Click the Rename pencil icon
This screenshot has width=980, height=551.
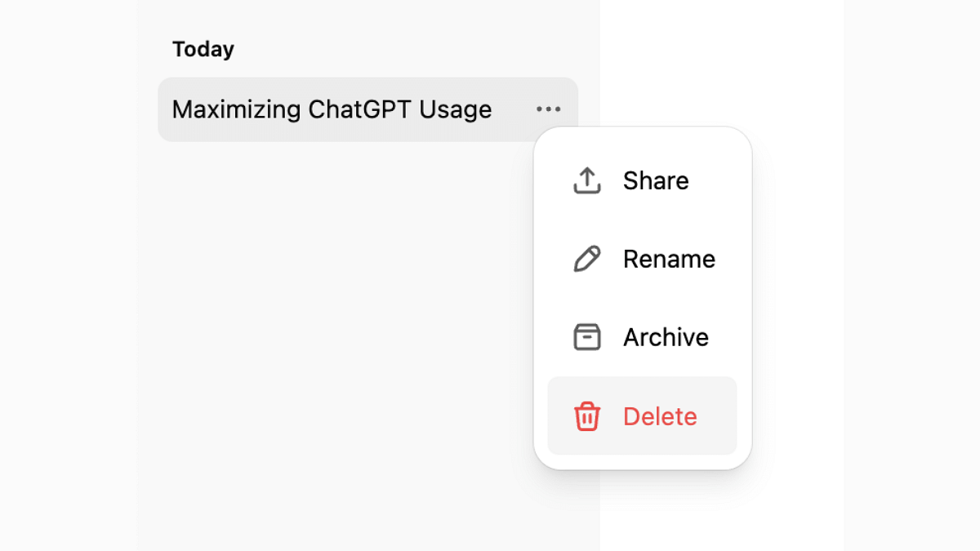[x=587, y=259]
